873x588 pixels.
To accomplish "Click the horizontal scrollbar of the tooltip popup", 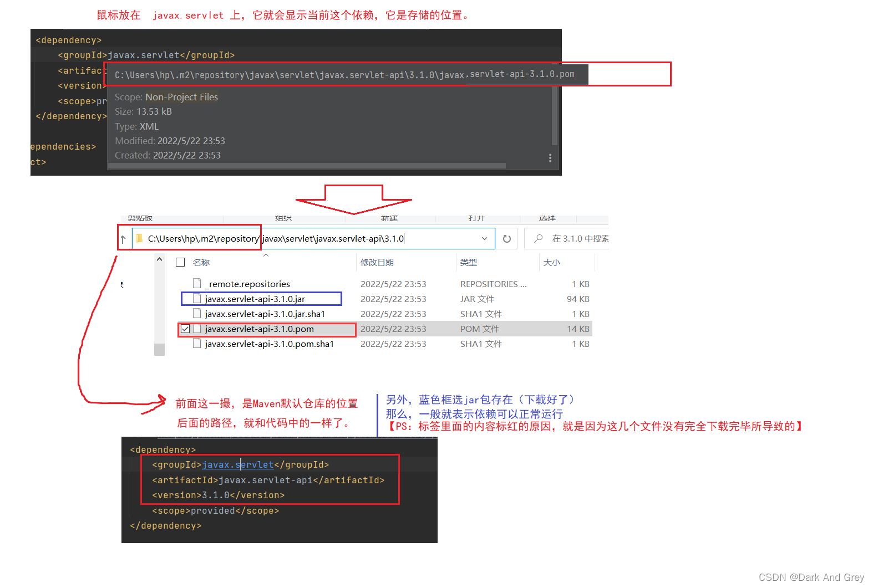I will (x=307, y=166).
